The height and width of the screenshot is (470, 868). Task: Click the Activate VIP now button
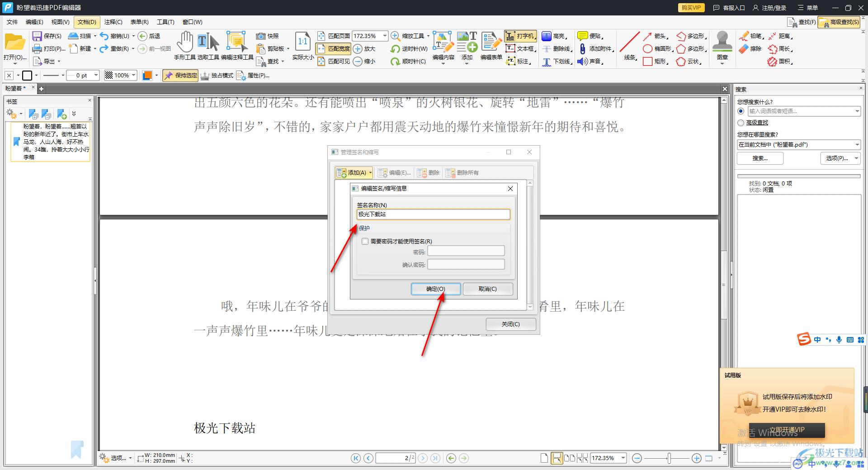tap(787, 430)
